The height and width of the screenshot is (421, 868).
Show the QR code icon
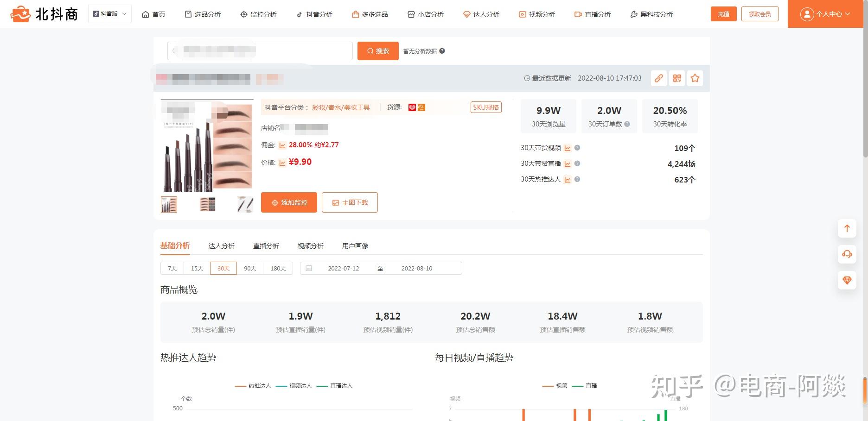[x=677, y=78]
